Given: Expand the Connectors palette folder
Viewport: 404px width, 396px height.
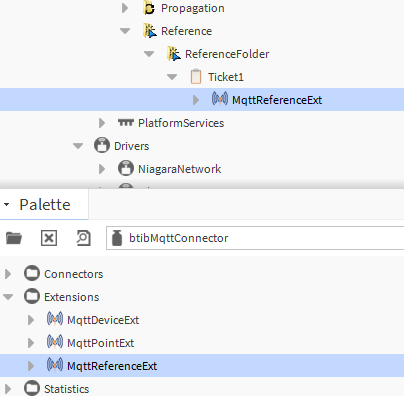Looking at the screenshot, I should pos(8,274).
